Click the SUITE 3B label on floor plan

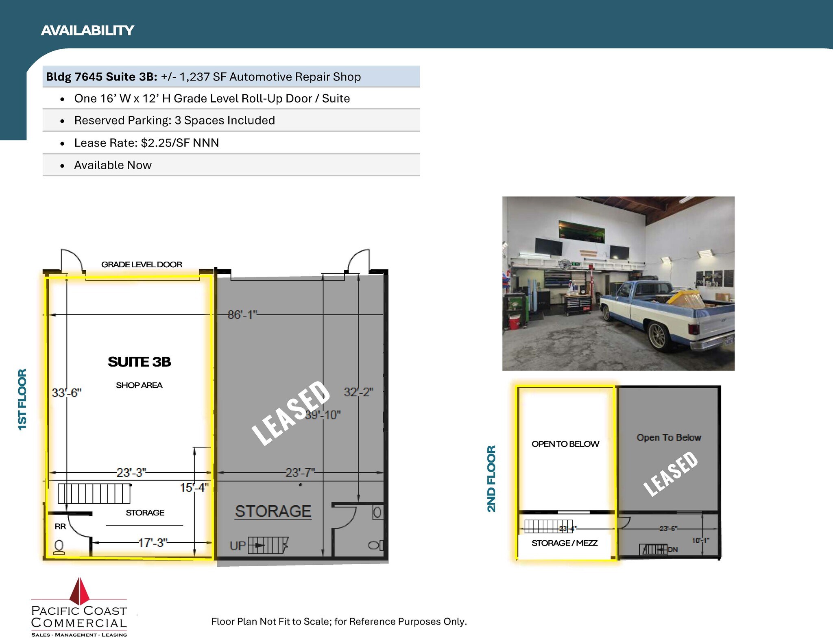point(139,362)
